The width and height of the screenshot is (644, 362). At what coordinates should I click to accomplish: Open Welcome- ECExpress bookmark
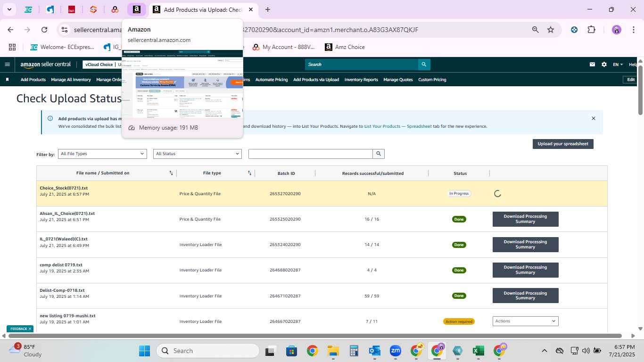point(62,47)
